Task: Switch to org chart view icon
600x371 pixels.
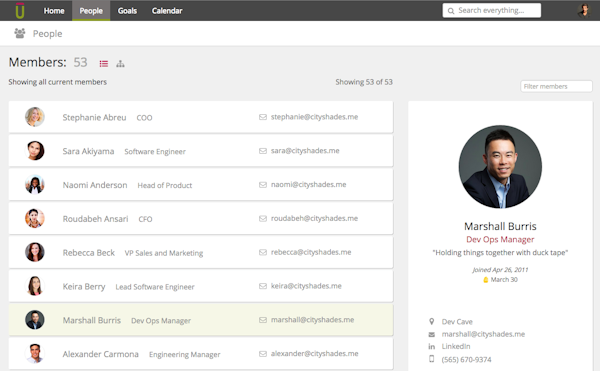Action: tap(121, 64)
